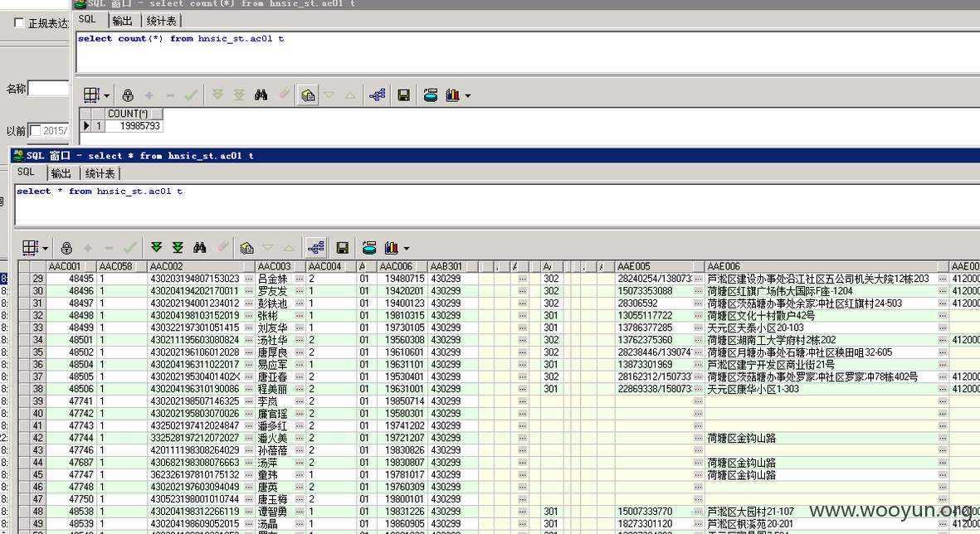Screen dimensions: 980x534
Task: Toggle linked query icon in select * window
Action: coord(315,247)
